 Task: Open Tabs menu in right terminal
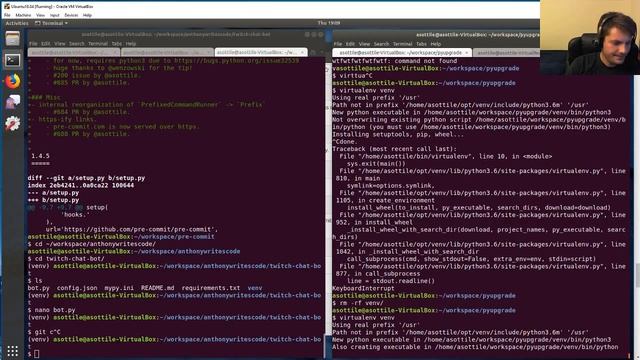tap(422, 44)
